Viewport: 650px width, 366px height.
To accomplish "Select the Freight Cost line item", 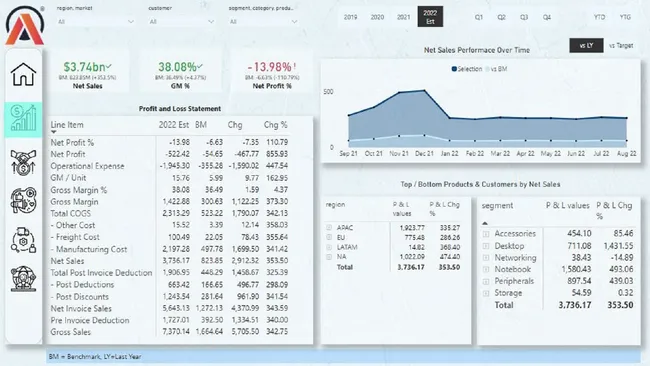I will tap(75, 238).
